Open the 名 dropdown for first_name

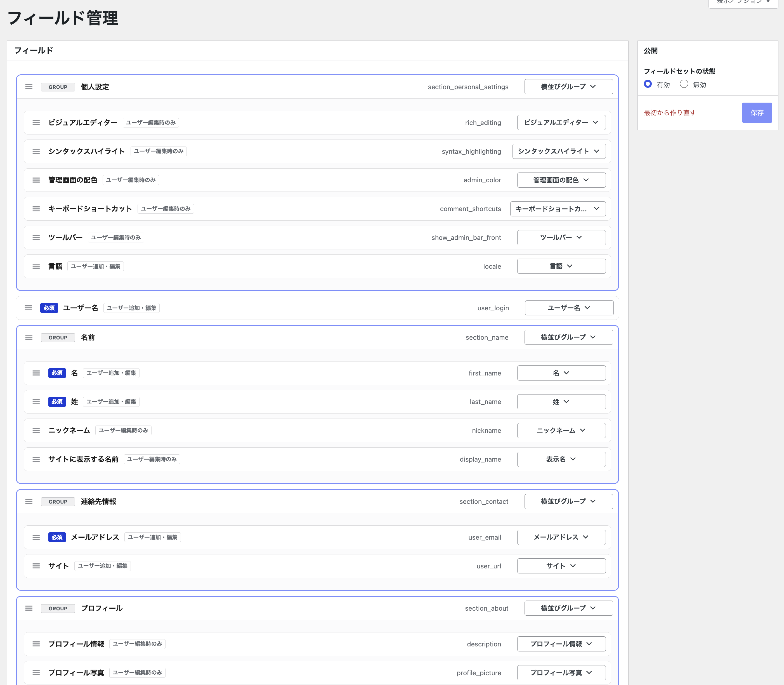click(x=561, y=373)
